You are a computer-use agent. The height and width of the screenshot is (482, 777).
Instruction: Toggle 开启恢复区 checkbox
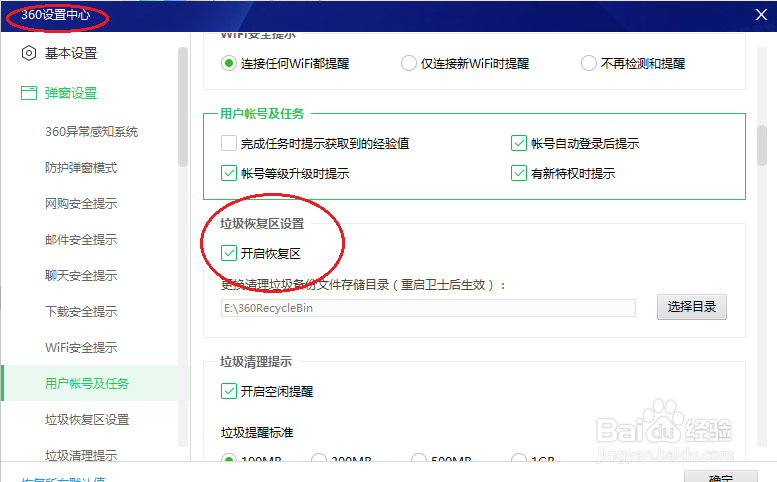(228, 253)
